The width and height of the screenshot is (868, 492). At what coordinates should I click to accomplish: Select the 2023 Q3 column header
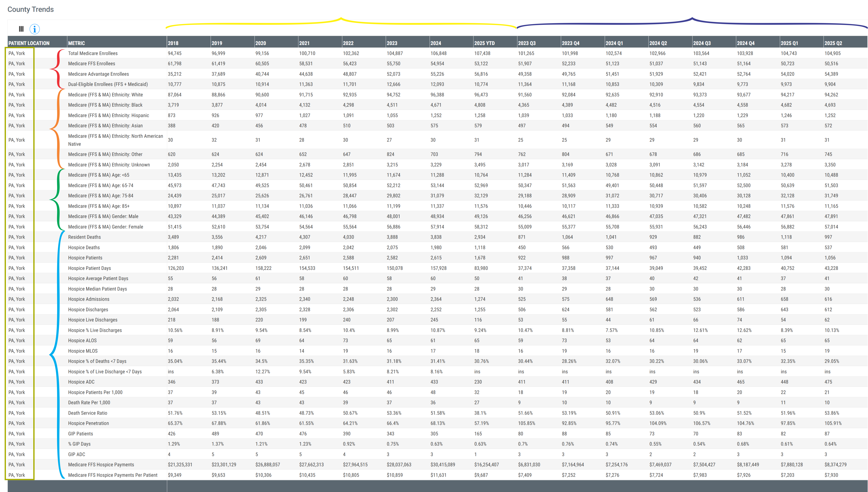pos(527,43)
